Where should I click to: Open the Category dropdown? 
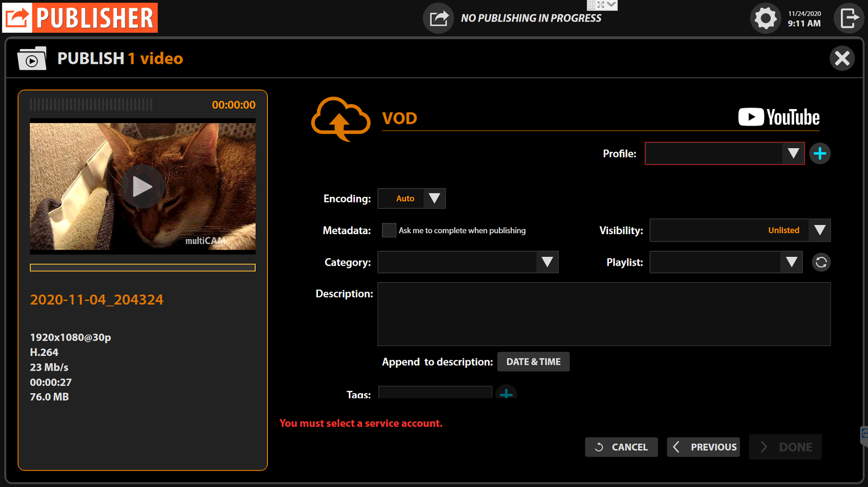pos(468,262)
